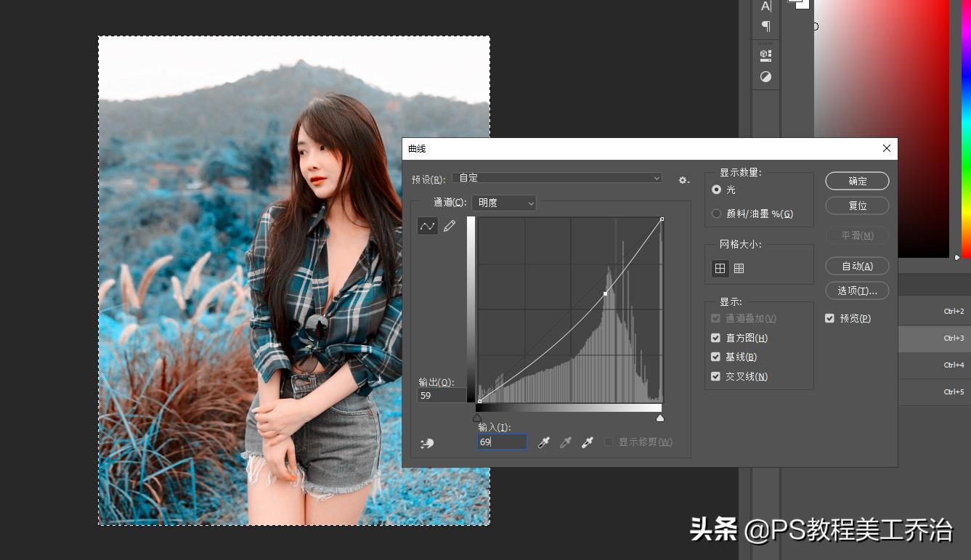Click the 确定 confirm button
The width and height of the screenshot is (971, 560).
[857, 181]
